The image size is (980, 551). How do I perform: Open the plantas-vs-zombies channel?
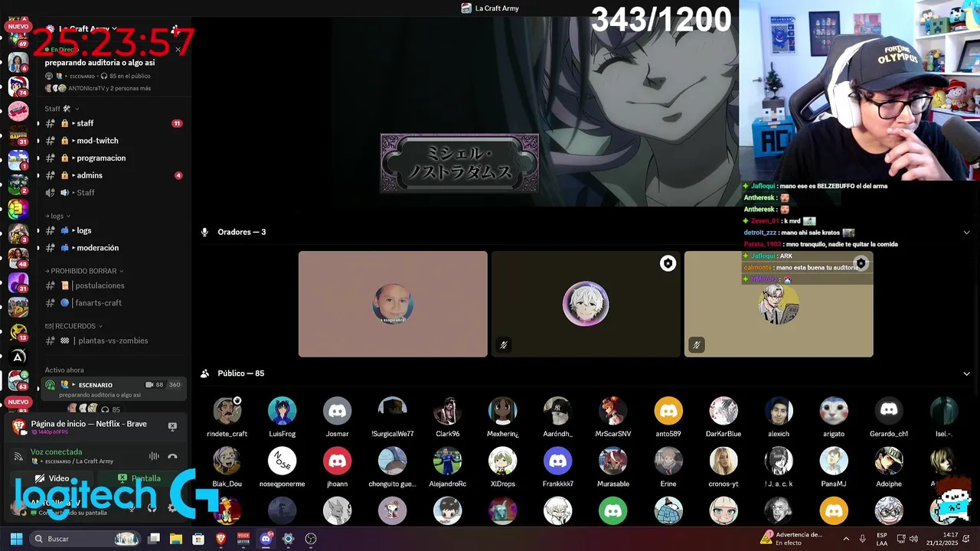(113, 341)
